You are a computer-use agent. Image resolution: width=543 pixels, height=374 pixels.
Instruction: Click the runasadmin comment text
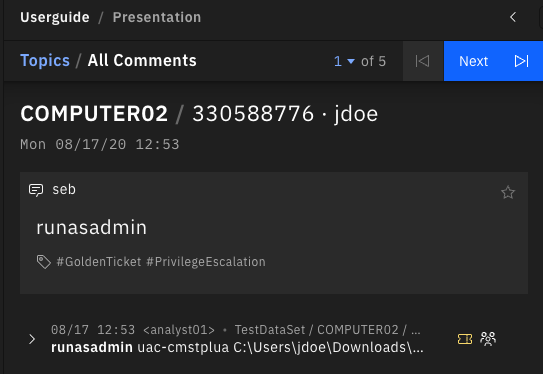[x=91, y=228]
